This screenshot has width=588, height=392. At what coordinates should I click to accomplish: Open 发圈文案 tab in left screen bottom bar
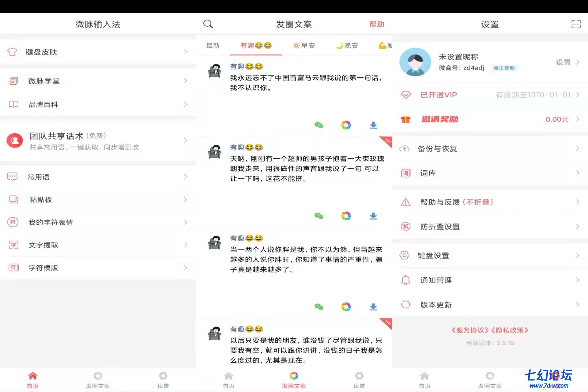(98, 380)
